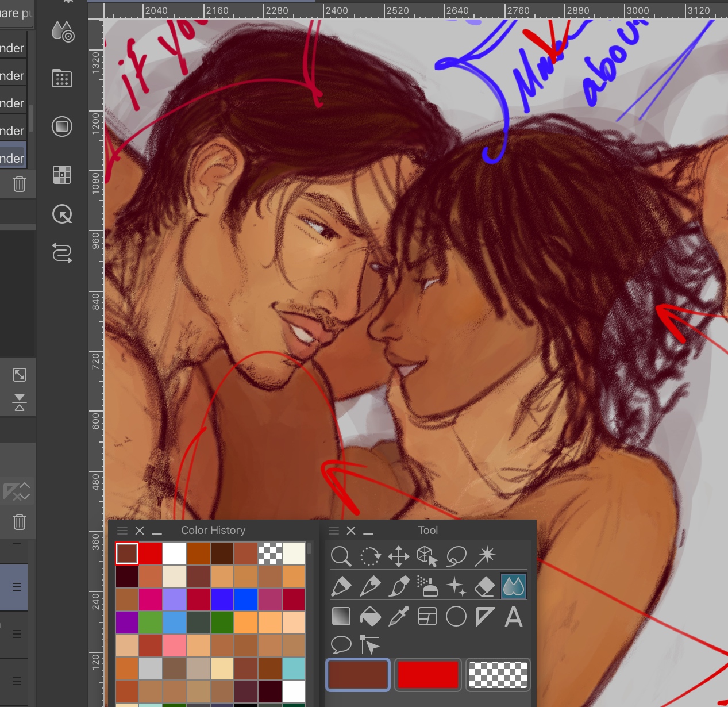Viewport: 728px width, 707px height.
Task: Activate the brown main drawing color
Action: tap(358, 675)
